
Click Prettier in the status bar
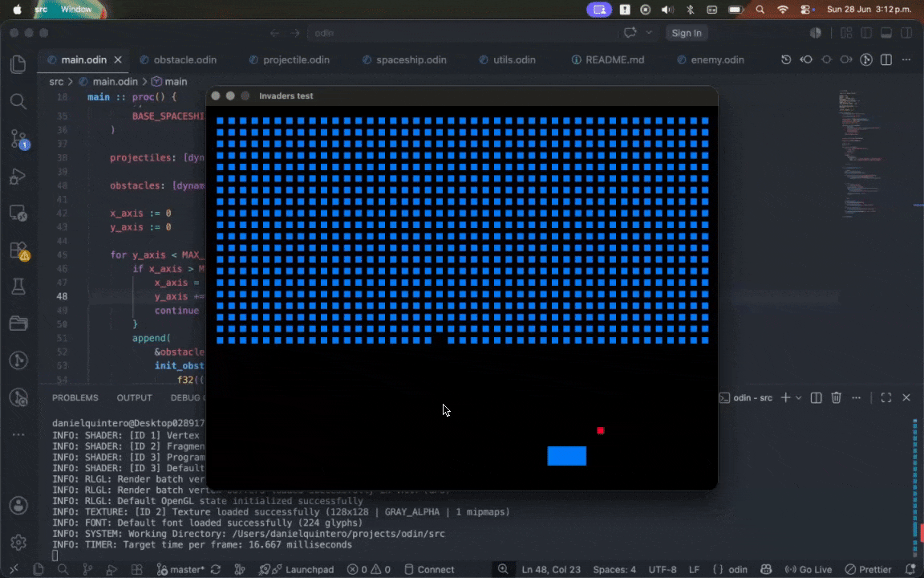point(868,569)
